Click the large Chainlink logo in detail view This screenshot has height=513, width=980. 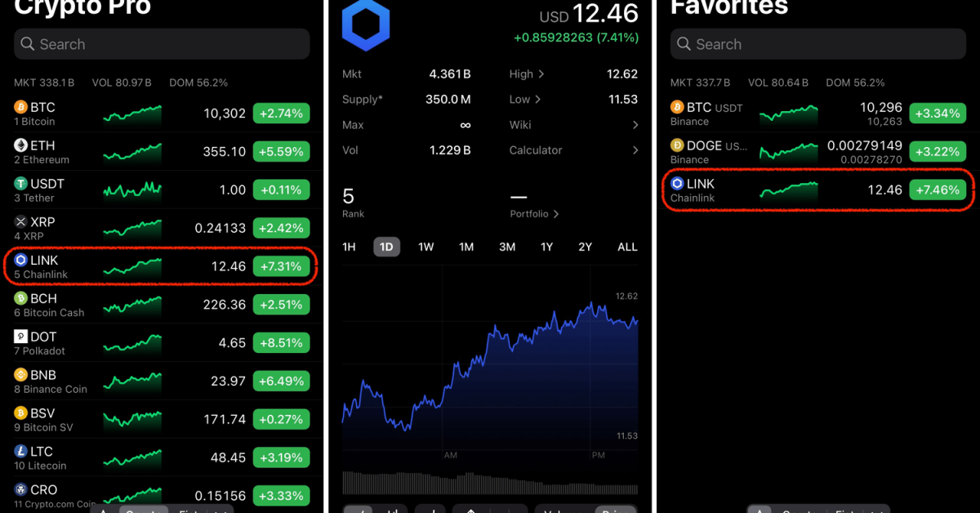tap(366, 25)
